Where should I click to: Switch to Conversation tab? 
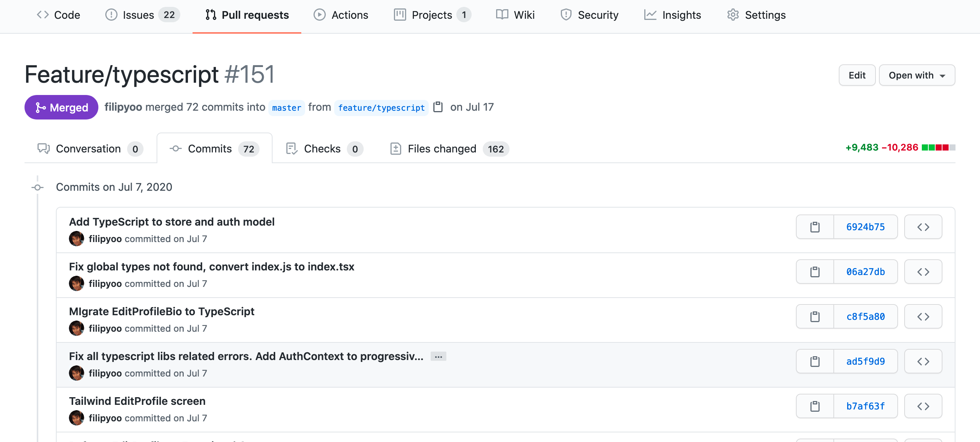[90, 149]
